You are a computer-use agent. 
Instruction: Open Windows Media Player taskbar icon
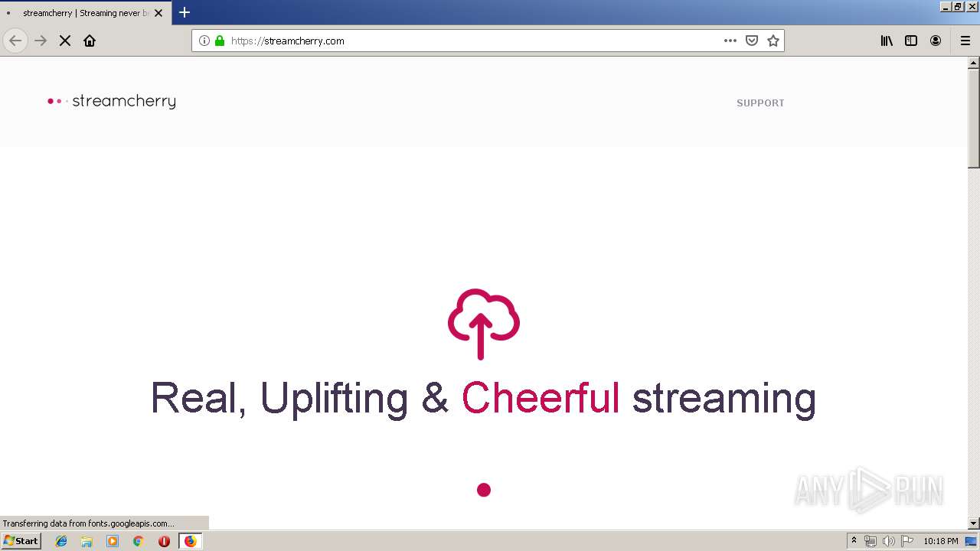(x=113, y=541)
